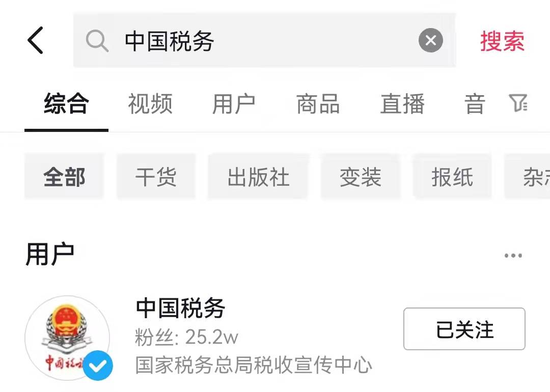Select the 直播 tab

pos(402,104)
